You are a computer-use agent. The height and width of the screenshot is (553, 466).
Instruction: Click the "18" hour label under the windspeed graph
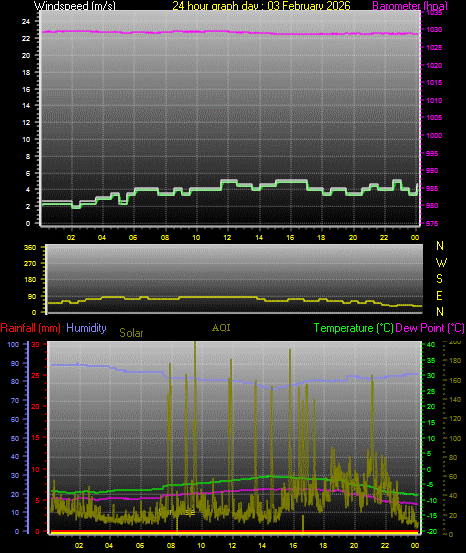321,238
